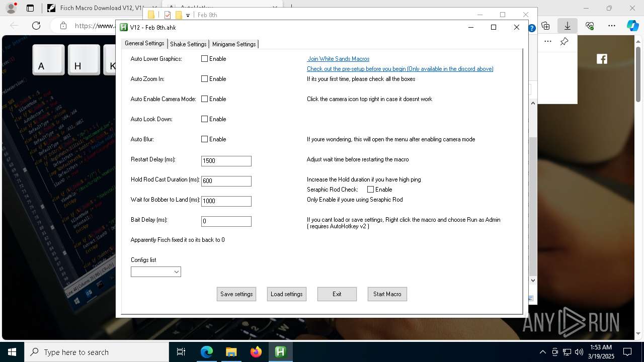Pin the Edge downloads panel
644x362 pixels.
[x=565, y=42]
